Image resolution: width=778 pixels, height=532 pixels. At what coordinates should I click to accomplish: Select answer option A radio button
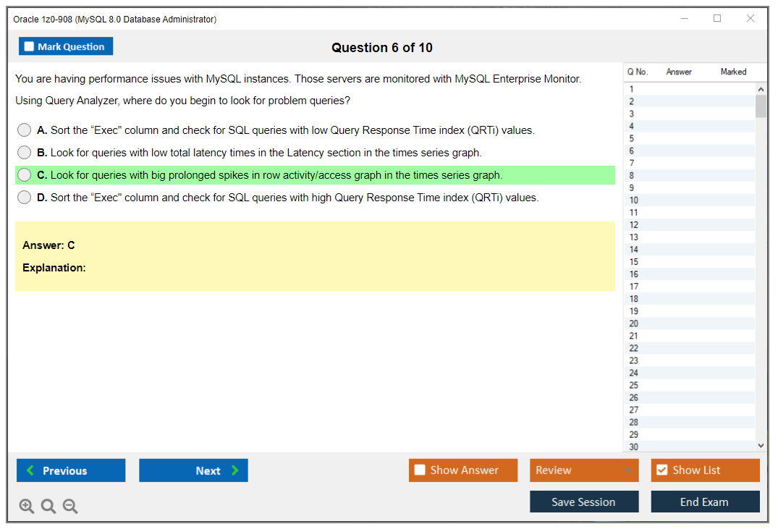pyautogui.click(x=24, y=130)
